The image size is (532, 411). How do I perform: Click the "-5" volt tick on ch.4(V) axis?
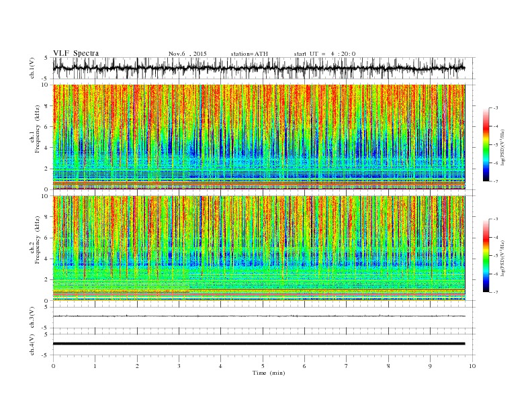[46, 356]
